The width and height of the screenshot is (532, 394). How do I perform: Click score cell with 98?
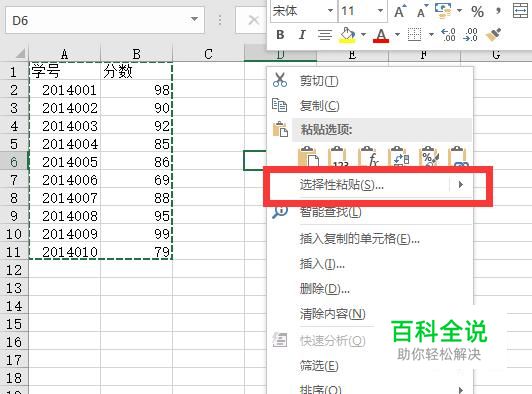[137, 90]
